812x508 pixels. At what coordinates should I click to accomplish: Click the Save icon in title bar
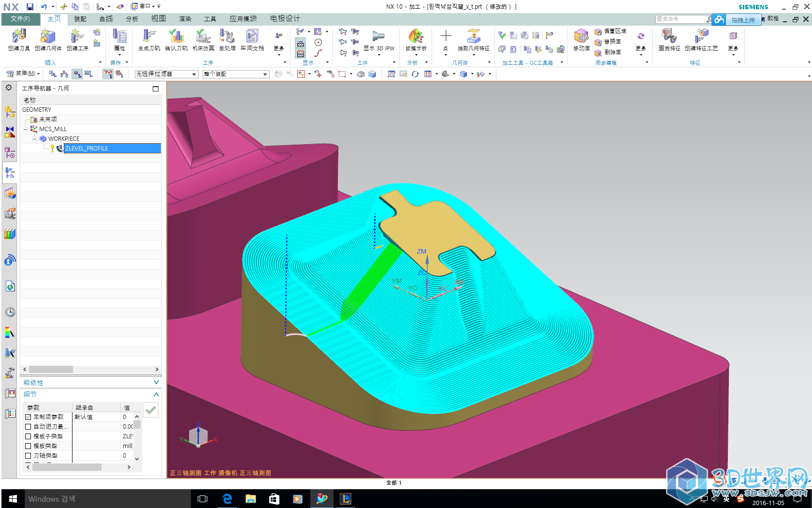tap(30, 7)
